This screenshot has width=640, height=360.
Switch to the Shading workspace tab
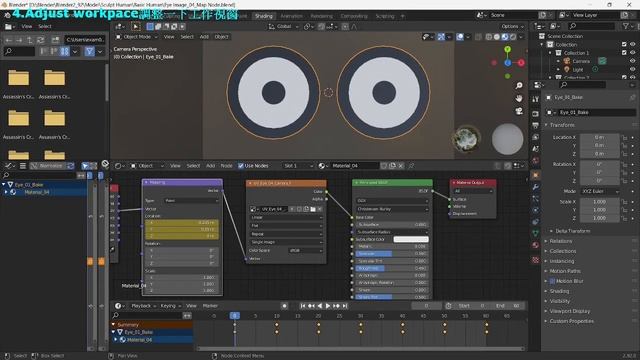(x=264, y=16)
